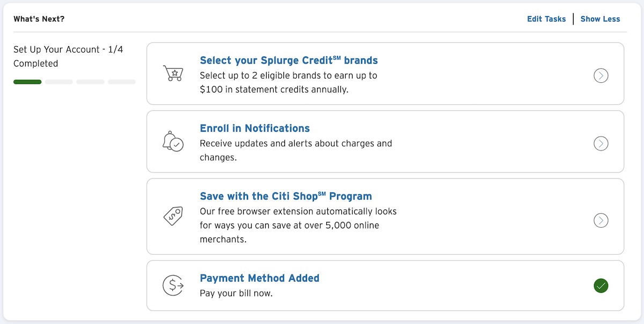Click the What's Next? section title
Viewport: 644px width, 324px height.
pos(39,19)
